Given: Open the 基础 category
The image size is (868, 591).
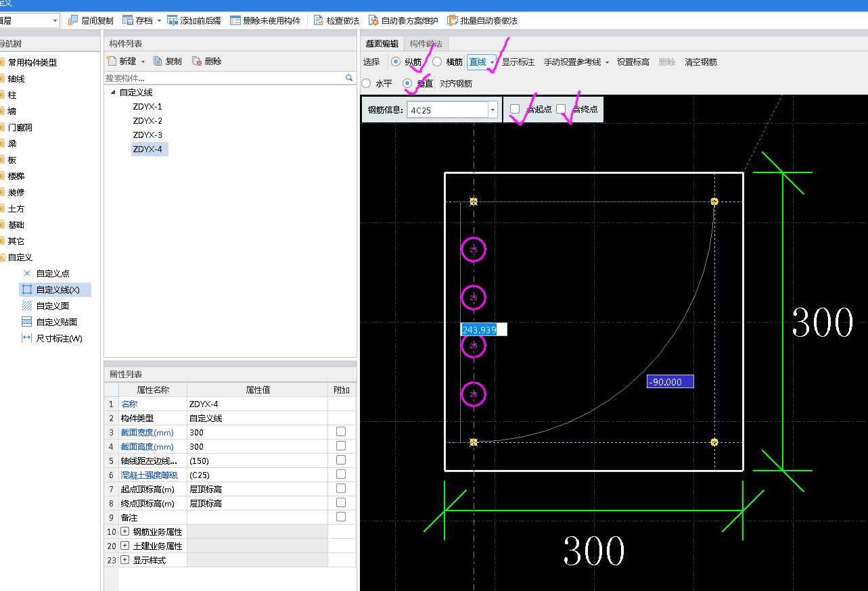Looking at the screenshot, I should tap(16, 224).
